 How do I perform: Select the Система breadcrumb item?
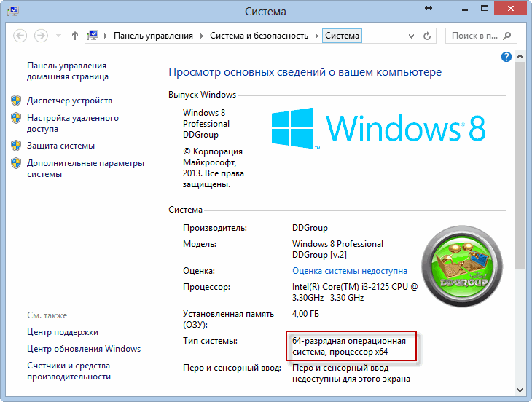(342, 36)
